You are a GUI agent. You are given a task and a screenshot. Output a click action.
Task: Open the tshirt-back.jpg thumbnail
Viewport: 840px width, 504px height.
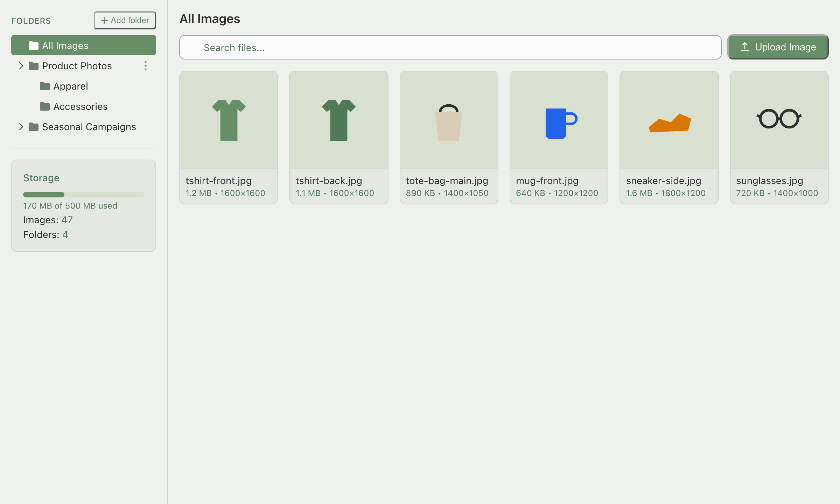coord(339,120)
